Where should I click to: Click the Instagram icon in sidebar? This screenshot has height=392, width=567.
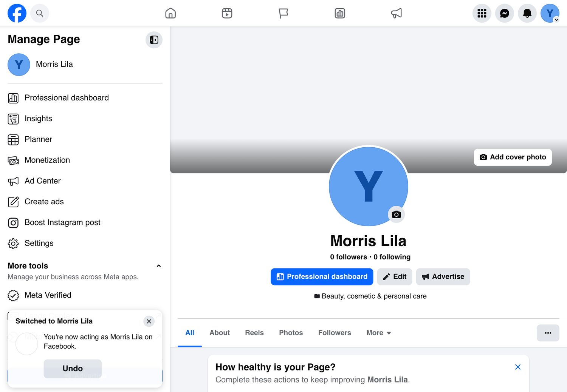point(13,223)
